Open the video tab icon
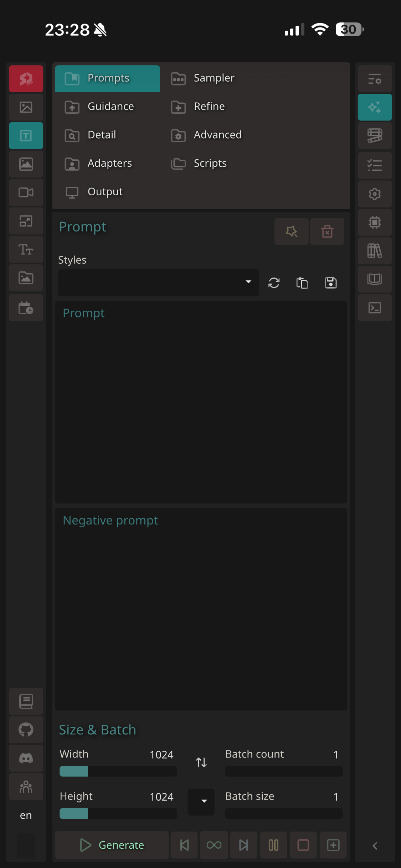 tap(26, 193)
